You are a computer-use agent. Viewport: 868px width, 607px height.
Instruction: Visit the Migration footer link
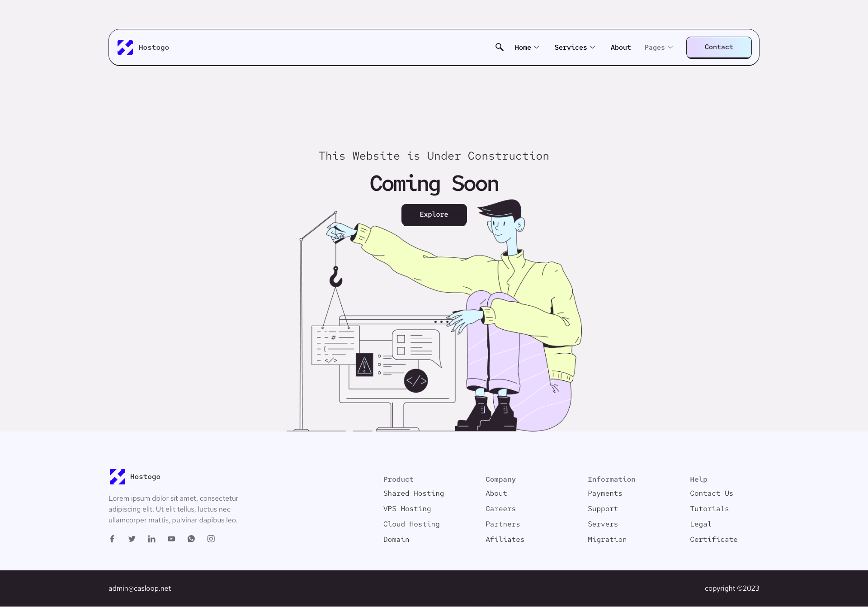click(607, 540)
